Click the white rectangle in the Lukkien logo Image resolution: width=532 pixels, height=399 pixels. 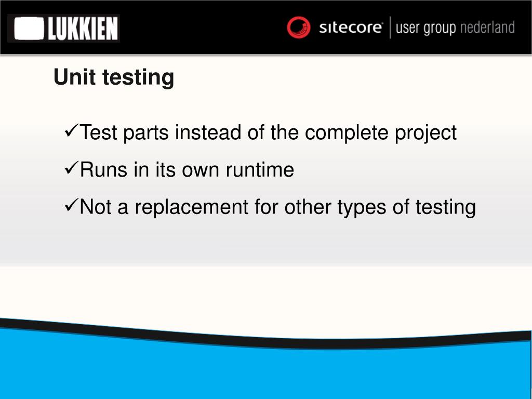(x=29, y=29)
